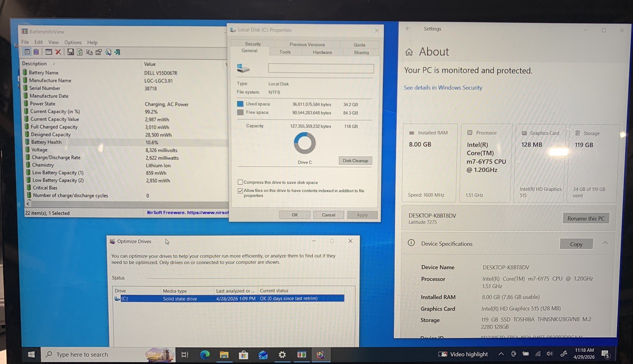Click the Description column header sort arrow
The height and width of the screenshot is (364, 633).
tap(54, 64)
